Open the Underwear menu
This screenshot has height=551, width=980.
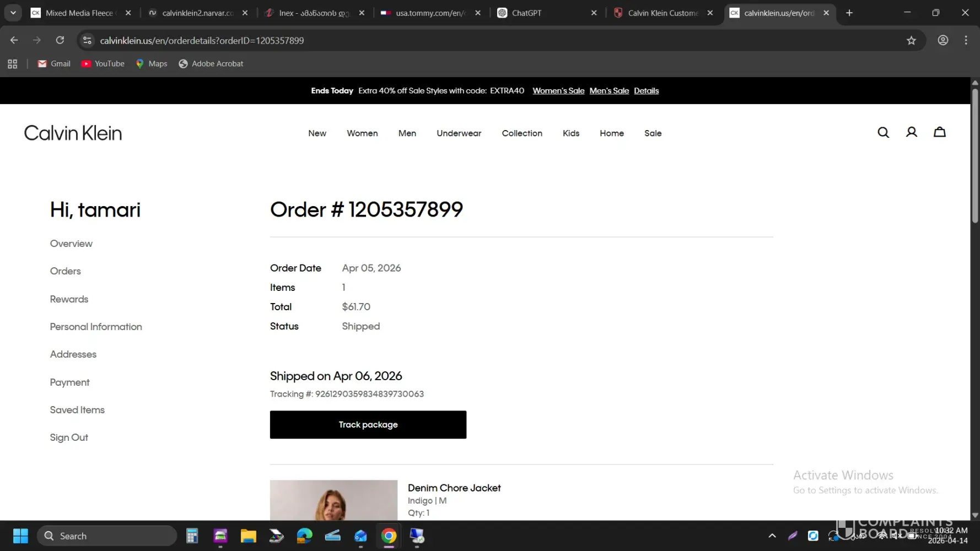pyautogui.click(x=459, y=133)
